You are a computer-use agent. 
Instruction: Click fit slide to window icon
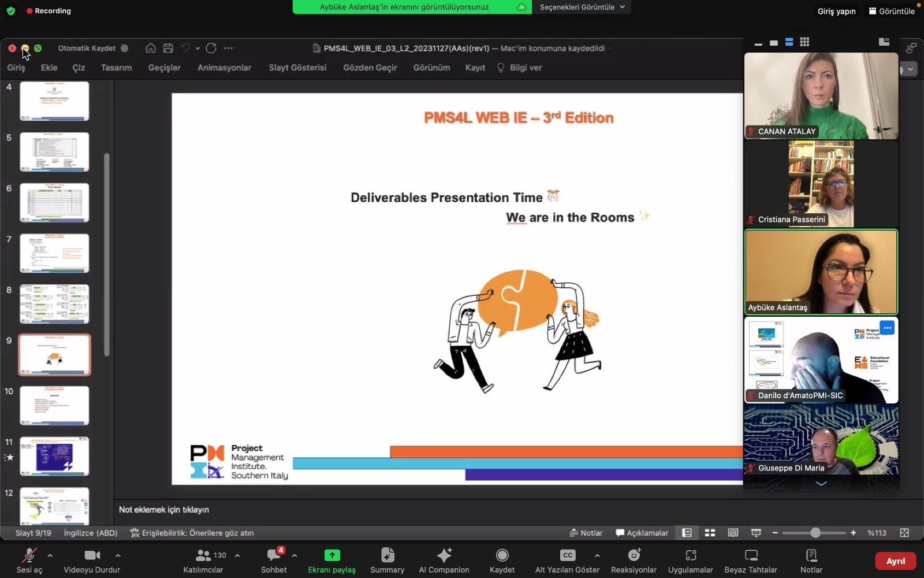tap(904, 533)
